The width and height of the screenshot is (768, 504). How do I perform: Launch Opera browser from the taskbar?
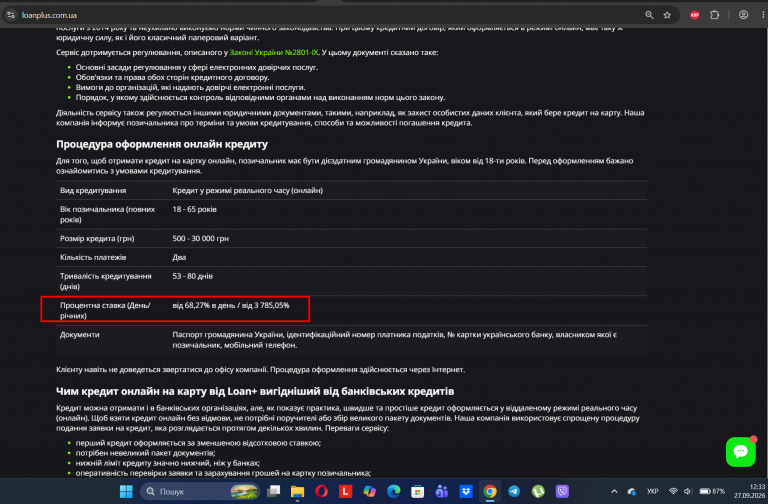pos(321,491)
